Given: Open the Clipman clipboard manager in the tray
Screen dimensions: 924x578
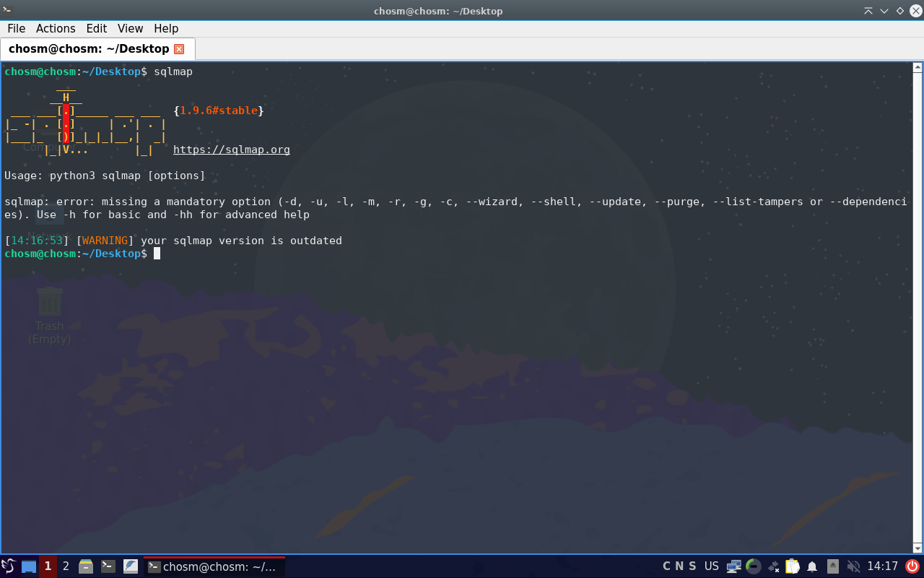Looking at the screenshot, I should [x=792, y=566].
